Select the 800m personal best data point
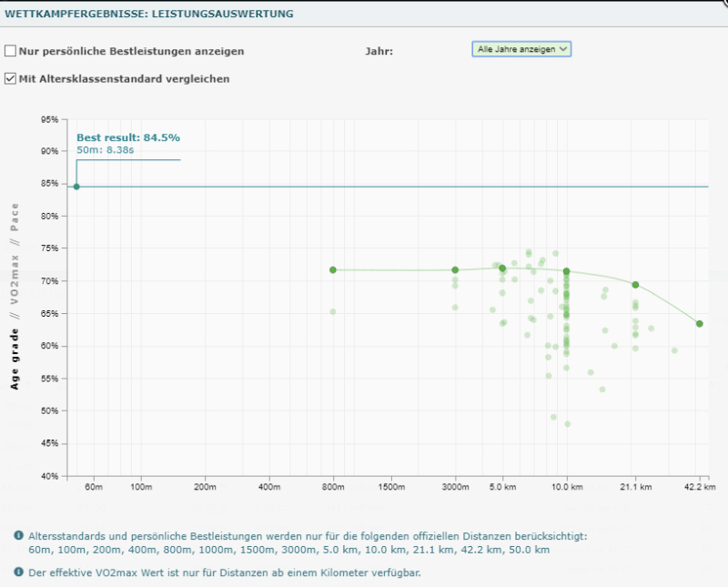Image resolution: width=728 pixels, height=587 pixels. pos(333,270)
